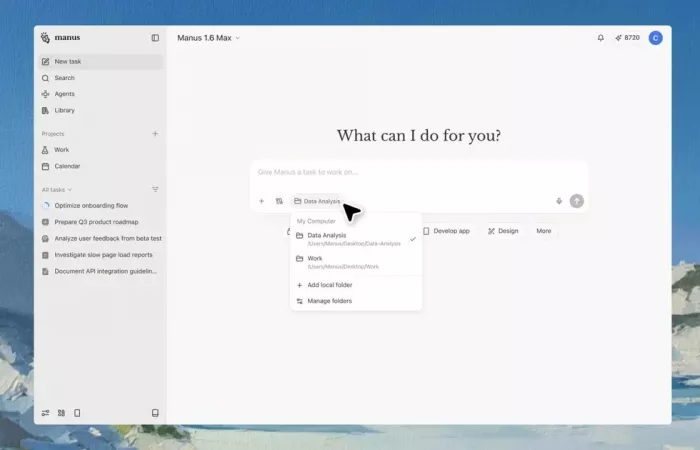Viewport: 700px width, 450px height.
Task: Click the Design suggestion button
Action: [503, 231]
